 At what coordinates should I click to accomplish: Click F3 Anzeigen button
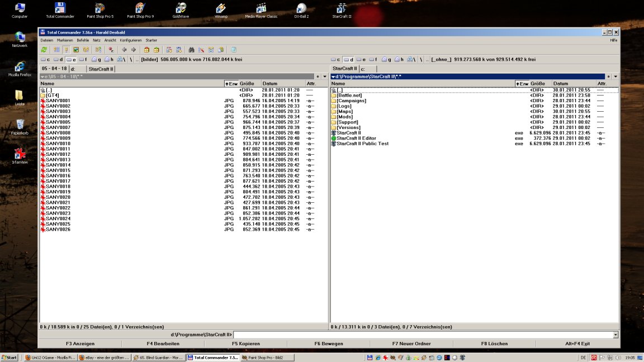(x=80, y=344)
